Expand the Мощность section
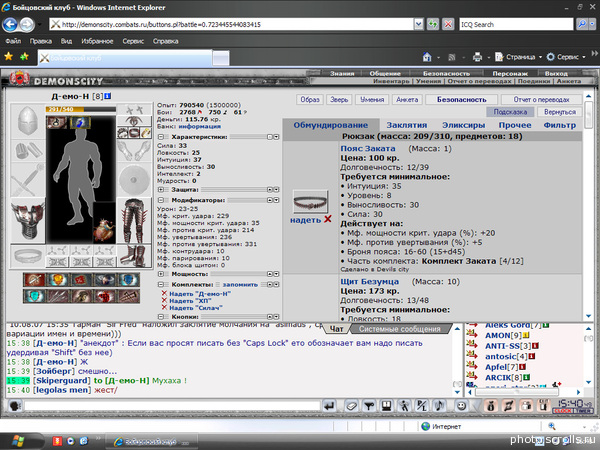The width and height of the screenshot is (600, 450). point(161,274)
